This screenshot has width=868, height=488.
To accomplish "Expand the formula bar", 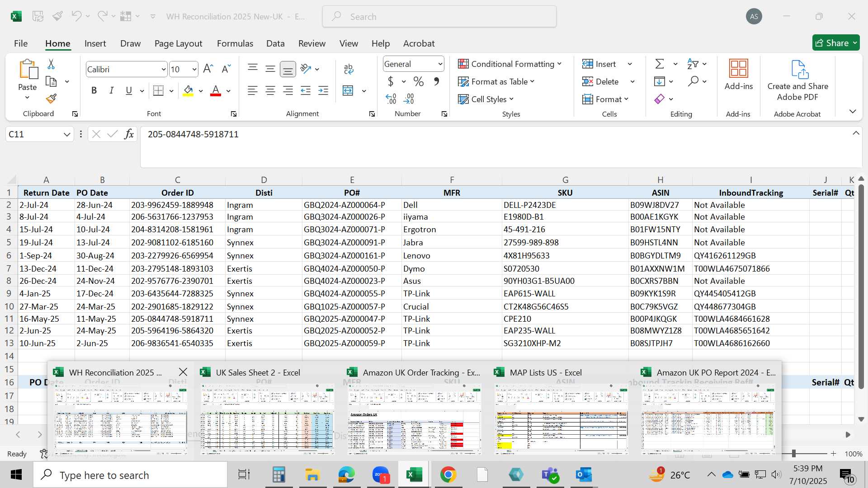I will pos(856,133).
